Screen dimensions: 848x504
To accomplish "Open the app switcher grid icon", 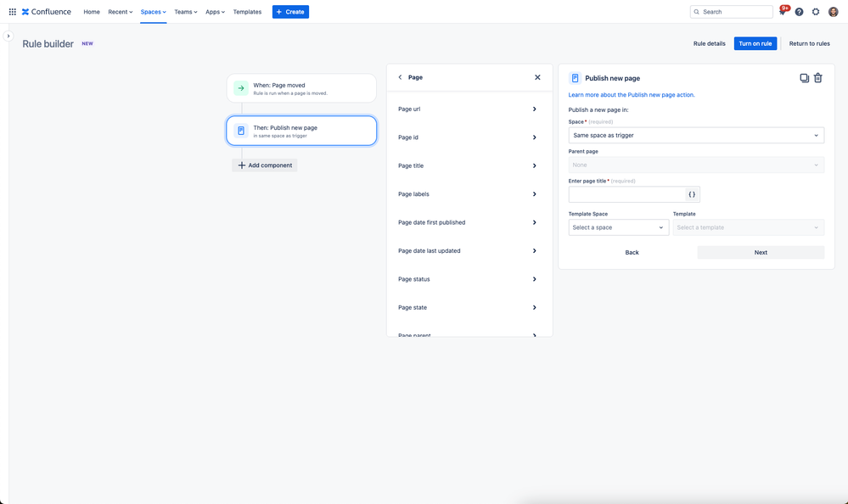I will pyautogui.click(x=13, y=12).
